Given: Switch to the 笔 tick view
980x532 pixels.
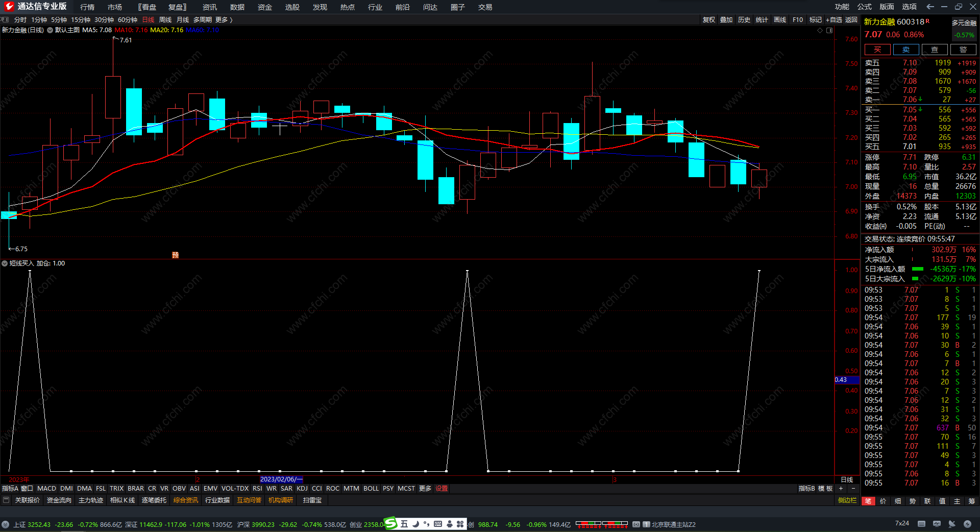Looking at the screenshot, I should [x=868, y=501].
